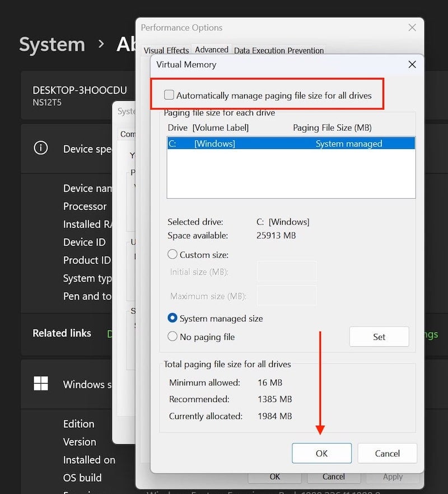Click the Recommended 1385 MB value
Image resolution: width=448 pixels, height=494 pixels.
(x=275, y=399)
